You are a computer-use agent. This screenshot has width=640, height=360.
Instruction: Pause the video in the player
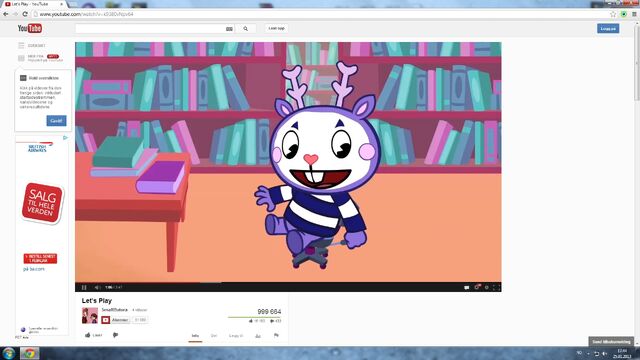pos(84,287)
